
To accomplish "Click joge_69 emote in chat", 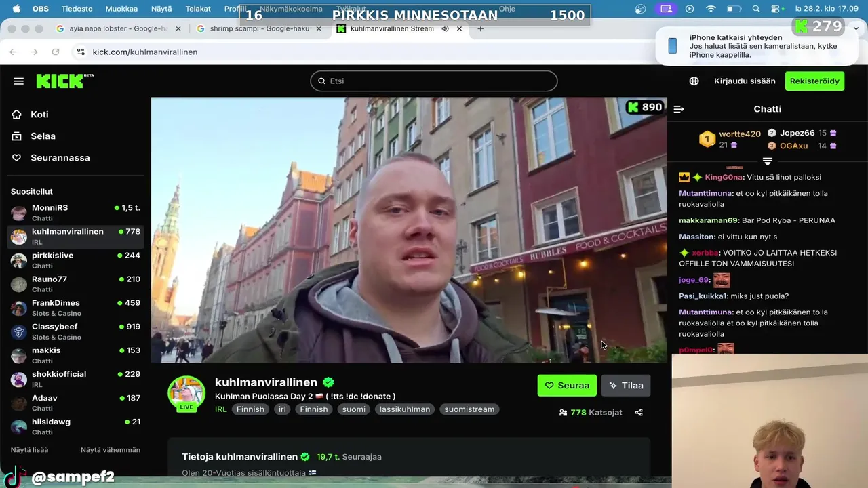I will (722, 280).
